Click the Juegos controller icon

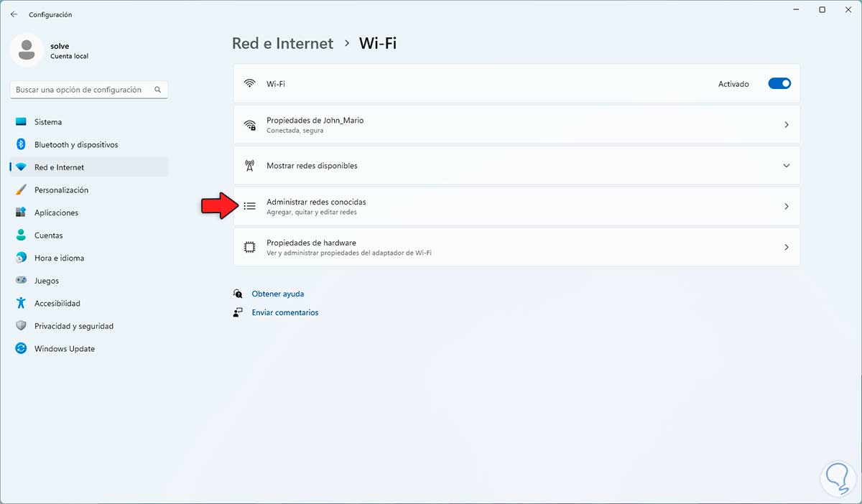[21, 281]
